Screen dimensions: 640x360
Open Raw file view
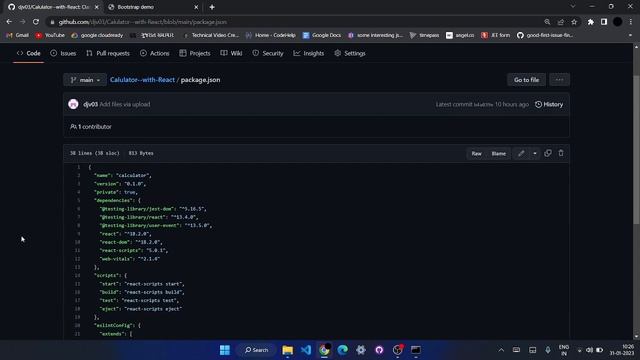pyautogui.click(x=476, y=153)
